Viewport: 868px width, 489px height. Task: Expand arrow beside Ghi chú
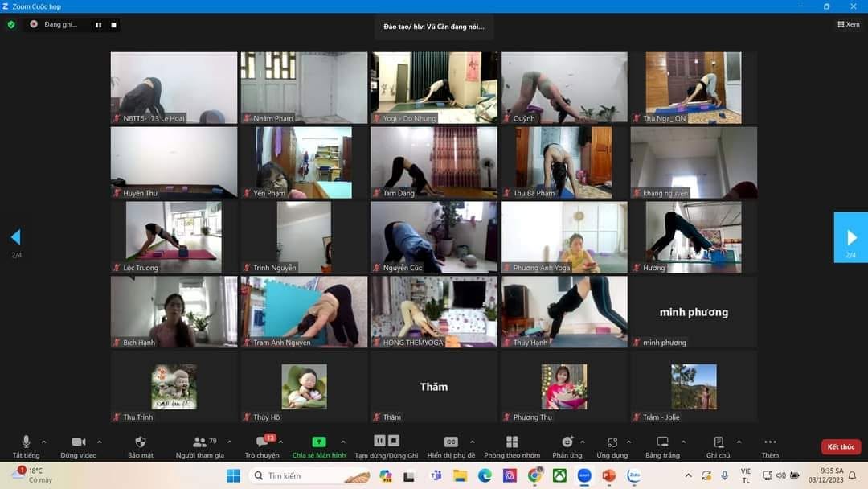[x=739, y=442]
